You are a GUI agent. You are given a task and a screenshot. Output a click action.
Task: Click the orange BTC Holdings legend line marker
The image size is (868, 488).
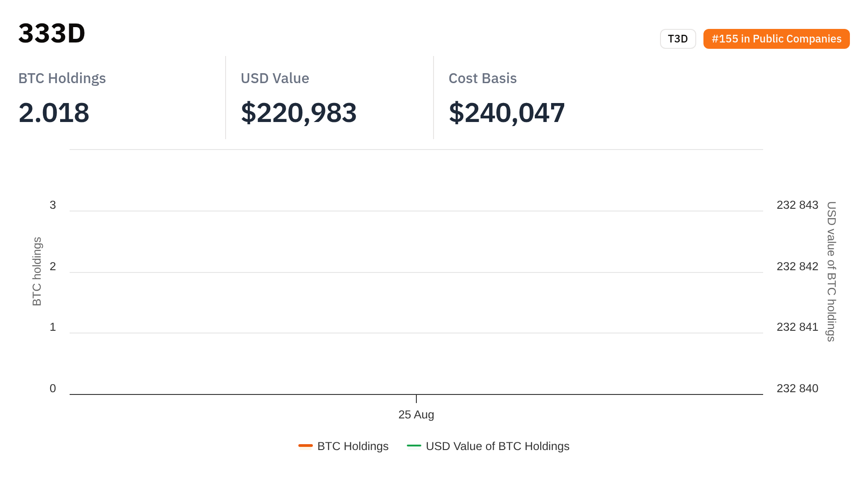[306, 446]
